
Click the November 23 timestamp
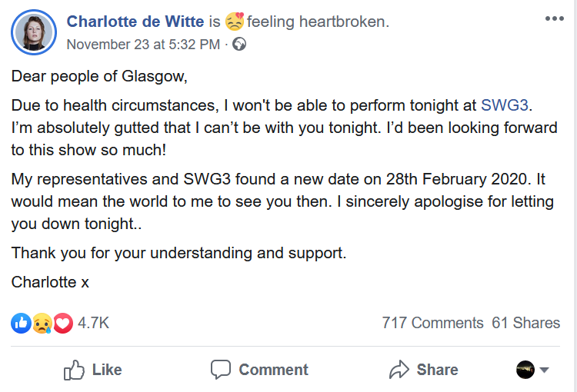click(144, 45)
